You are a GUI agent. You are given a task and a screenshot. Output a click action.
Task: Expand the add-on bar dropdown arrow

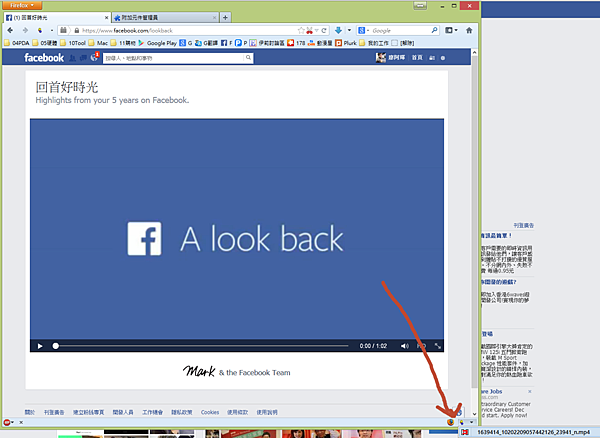pos(471,422)
